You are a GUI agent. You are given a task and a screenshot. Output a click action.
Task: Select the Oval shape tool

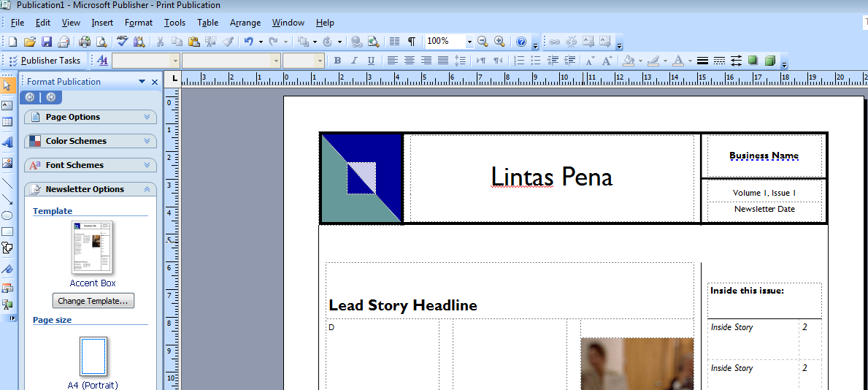click(x=7, y=215)
